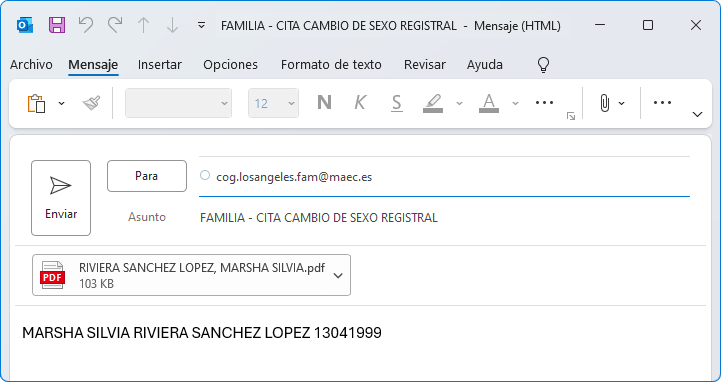Go to previous item with up arrow

click(x=143, y=25)
